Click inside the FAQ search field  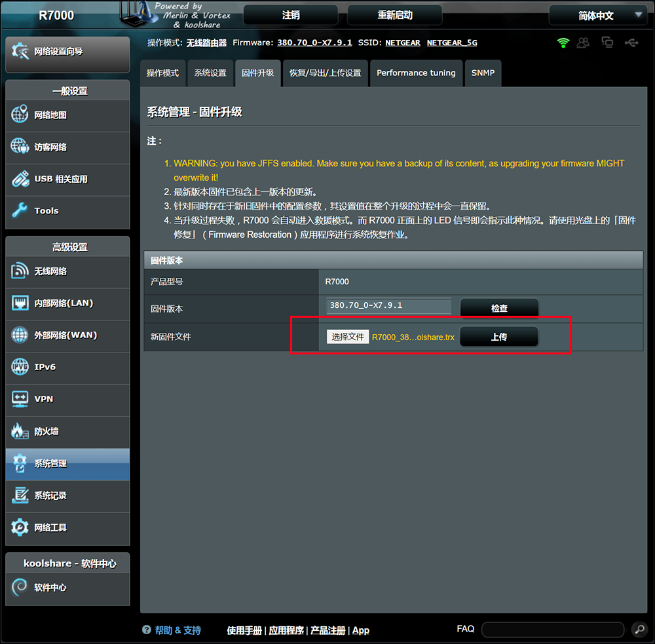point(552,629)
